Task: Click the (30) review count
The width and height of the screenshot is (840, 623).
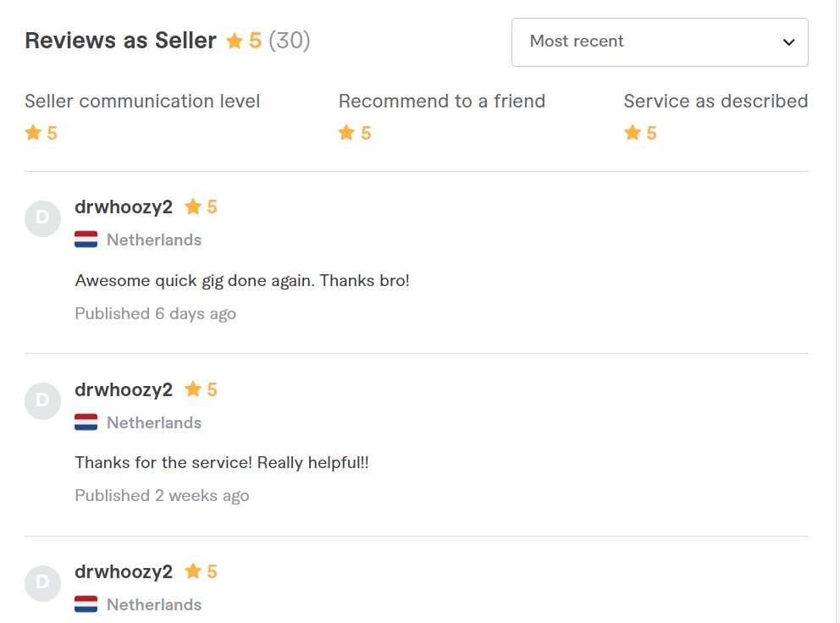Action: [290, 41]
